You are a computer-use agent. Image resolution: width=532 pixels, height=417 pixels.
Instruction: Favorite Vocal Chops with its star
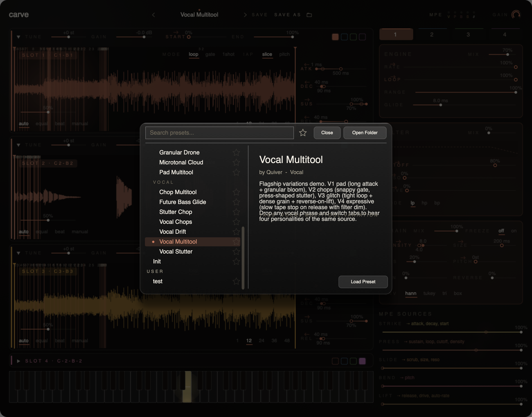[x=236, y=222]
